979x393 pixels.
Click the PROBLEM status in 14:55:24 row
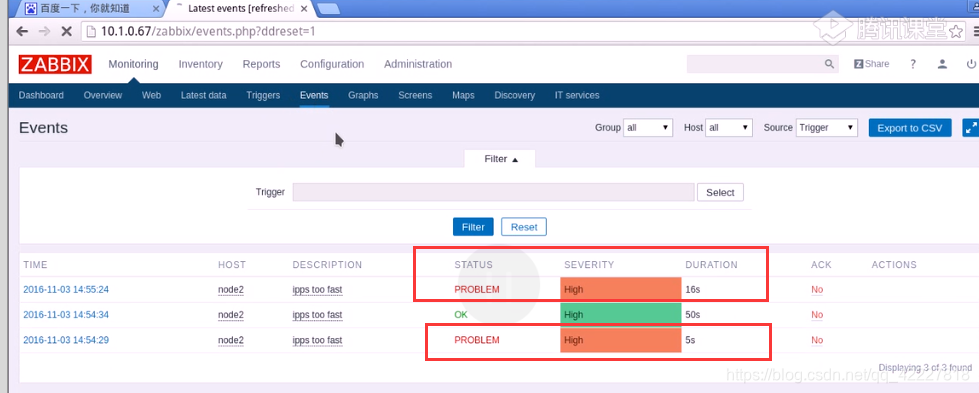pyautogui.click(x=477, y=289)
